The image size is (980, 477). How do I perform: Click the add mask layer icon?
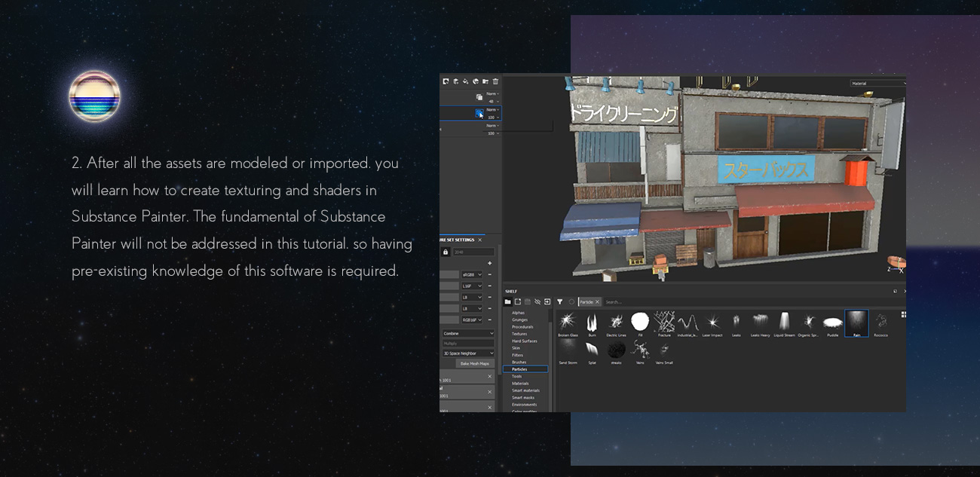click(446, 81)
